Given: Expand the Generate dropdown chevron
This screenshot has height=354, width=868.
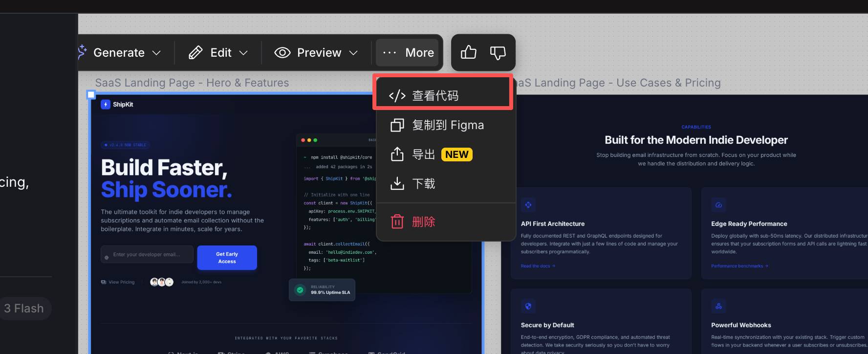Looking at the screenshot, I should [156, 53].
